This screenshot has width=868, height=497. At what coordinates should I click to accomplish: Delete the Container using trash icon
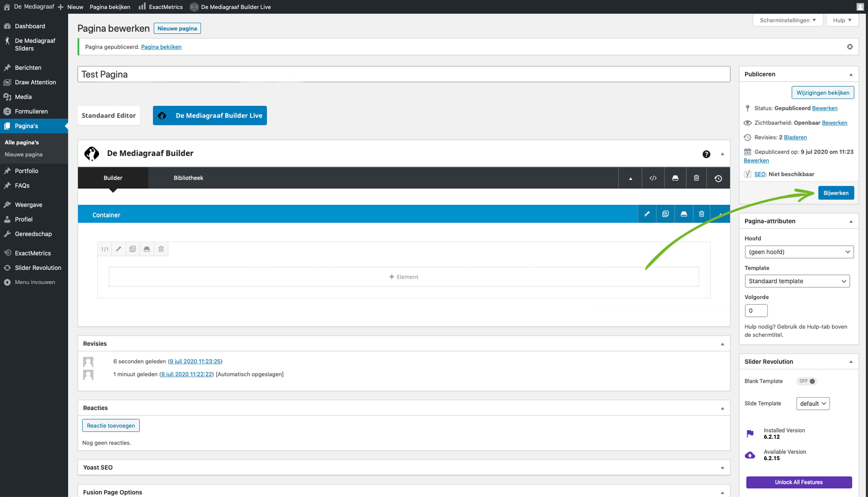(x=701, y=214)
